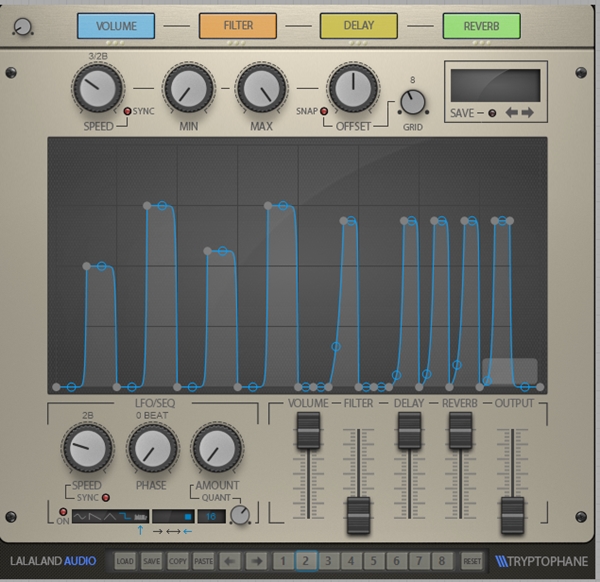The width and height of the screenshot is (600, 582).
Task: Click the previous pattern arrow in bottom bar
Action: coord(229,561)
